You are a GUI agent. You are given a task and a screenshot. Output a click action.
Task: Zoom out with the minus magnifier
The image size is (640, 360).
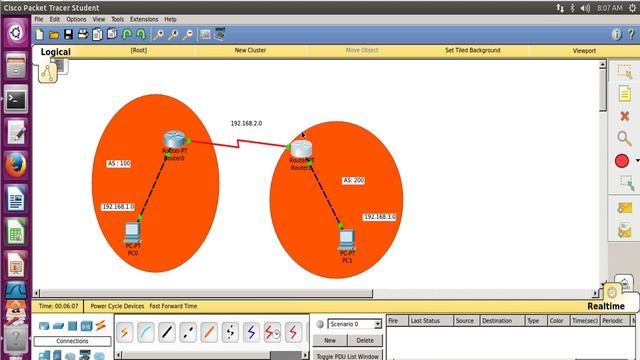tap(188, 35)
